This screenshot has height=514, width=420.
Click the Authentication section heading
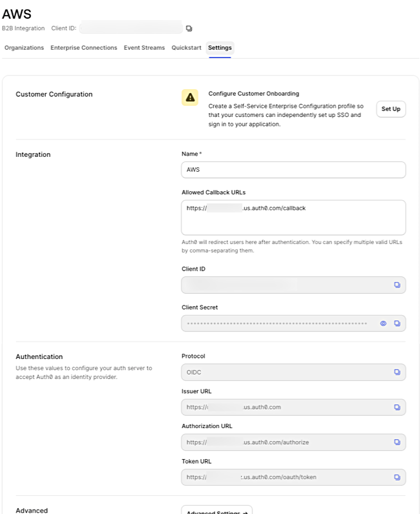pyautogui.click(x=39, y=356)
